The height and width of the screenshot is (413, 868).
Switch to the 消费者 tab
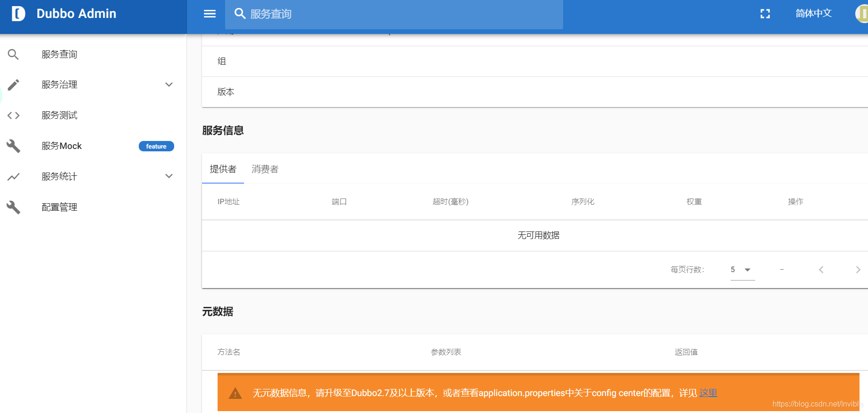265,169
